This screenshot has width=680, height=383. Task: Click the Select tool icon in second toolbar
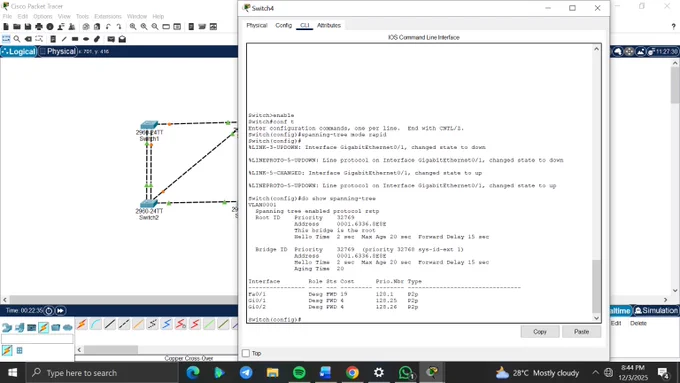(6, 39)
